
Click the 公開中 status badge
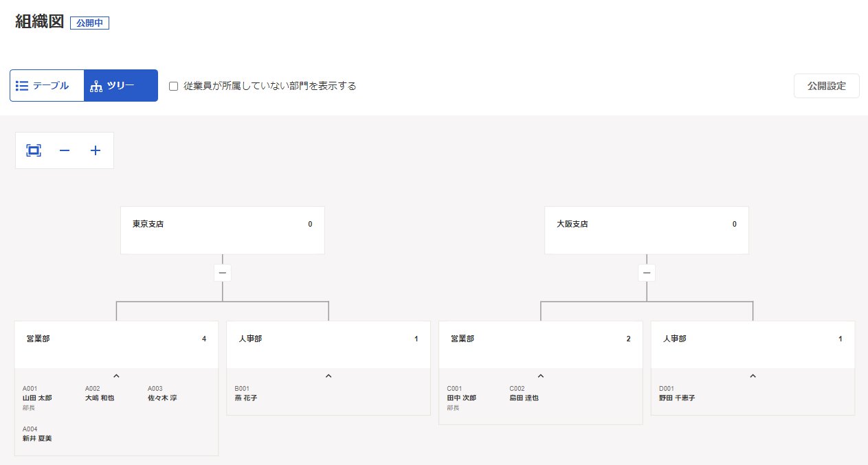(89, 23)
